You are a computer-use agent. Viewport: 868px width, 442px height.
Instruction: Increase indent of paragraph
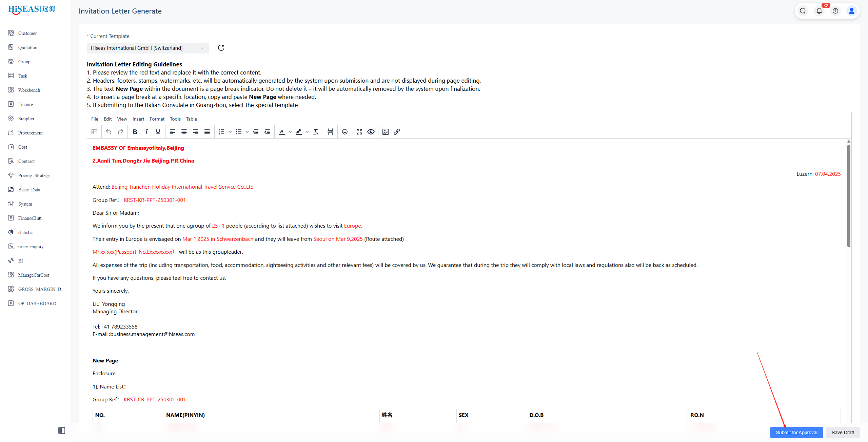click(267, 132)
